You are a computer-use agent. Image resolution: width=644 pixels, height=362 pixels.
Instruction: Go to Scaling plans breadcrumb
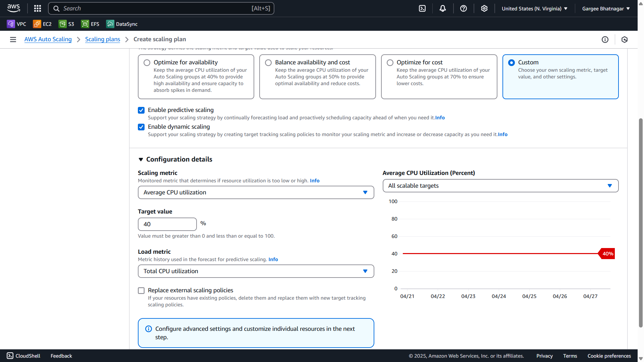[x=103, y=39]
